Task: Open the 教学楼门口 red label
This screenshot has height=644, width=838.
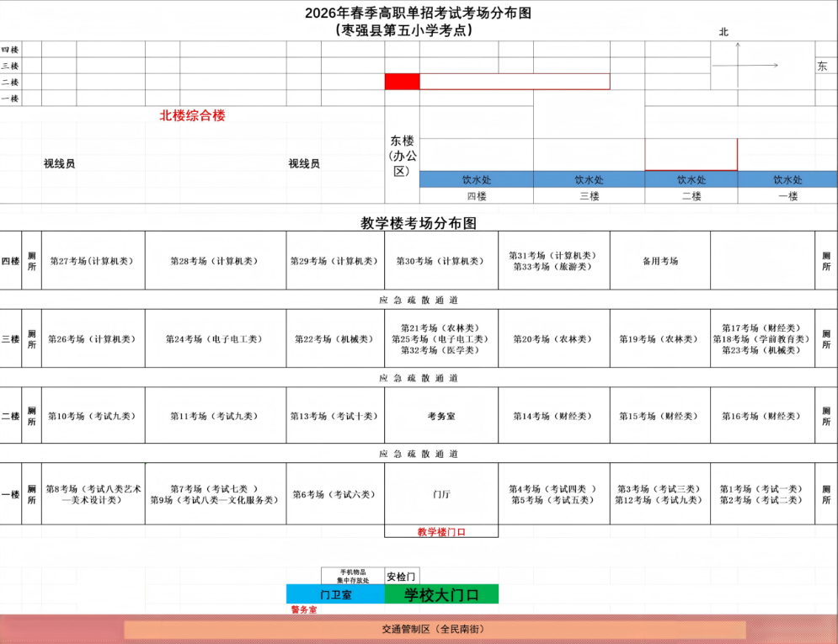Action: (x=441, y=531)
